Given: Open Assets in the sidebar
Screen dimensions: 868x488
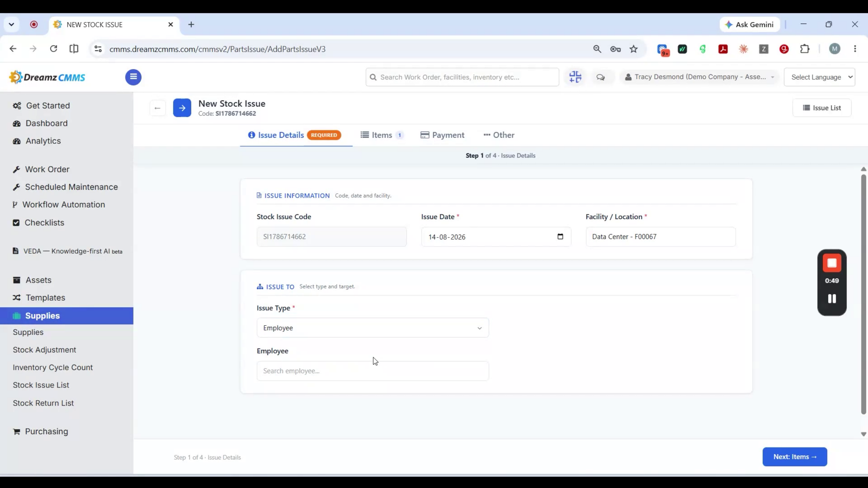Looking at the screenshot, I should click(32, 280).
